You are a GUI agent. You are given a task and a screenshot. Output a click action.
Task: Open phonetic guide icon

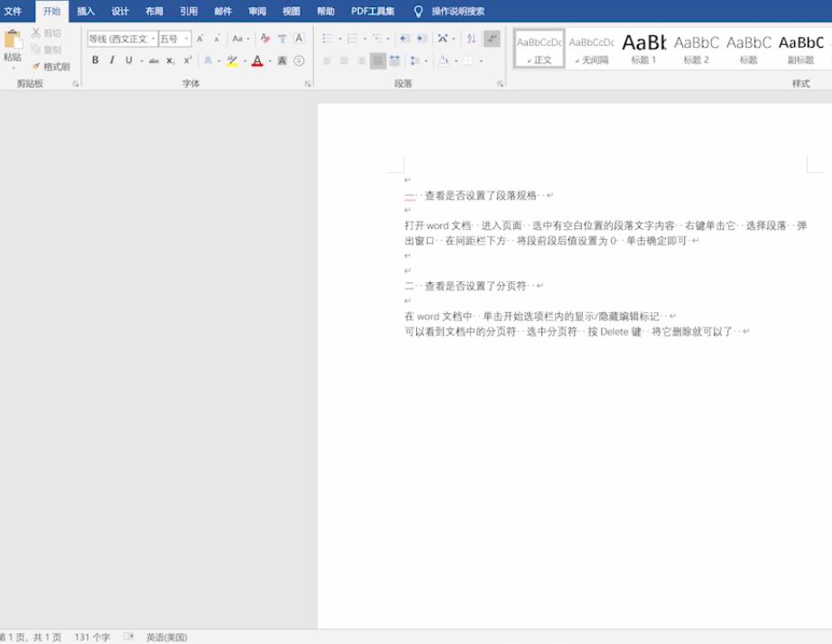282,38
